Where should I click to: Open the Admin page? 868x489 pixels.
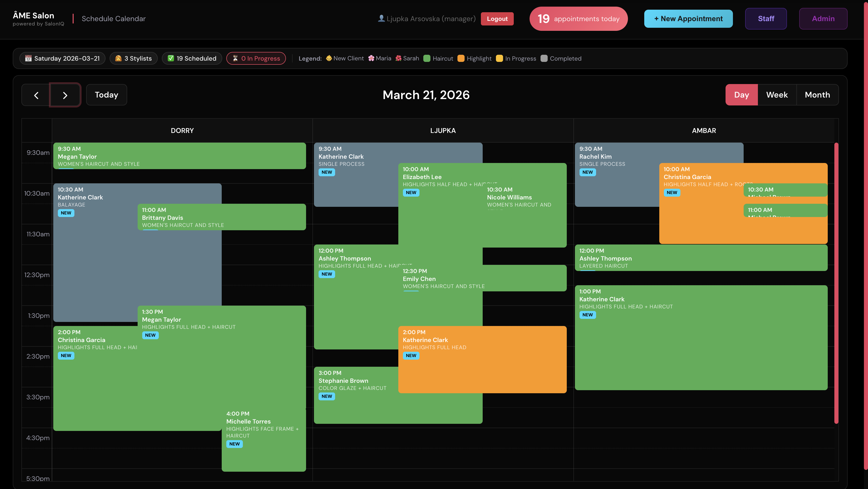[x=823, y=19]
